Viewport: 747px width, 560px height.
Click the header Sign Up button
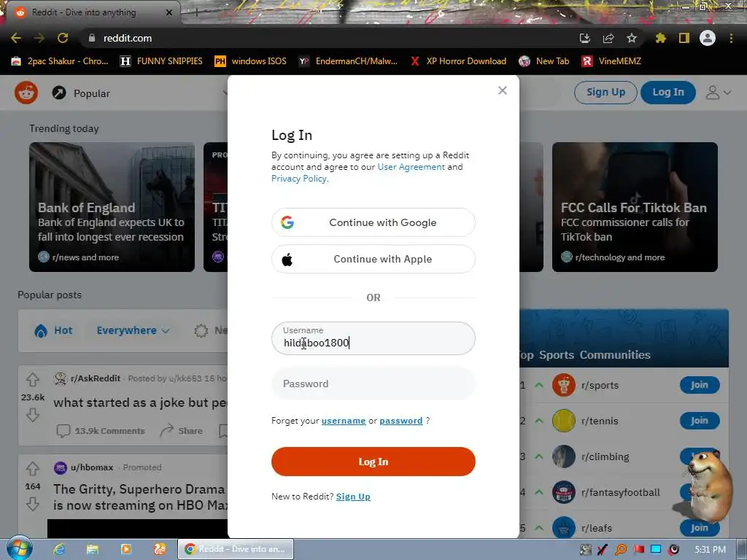tap(605, 93)
